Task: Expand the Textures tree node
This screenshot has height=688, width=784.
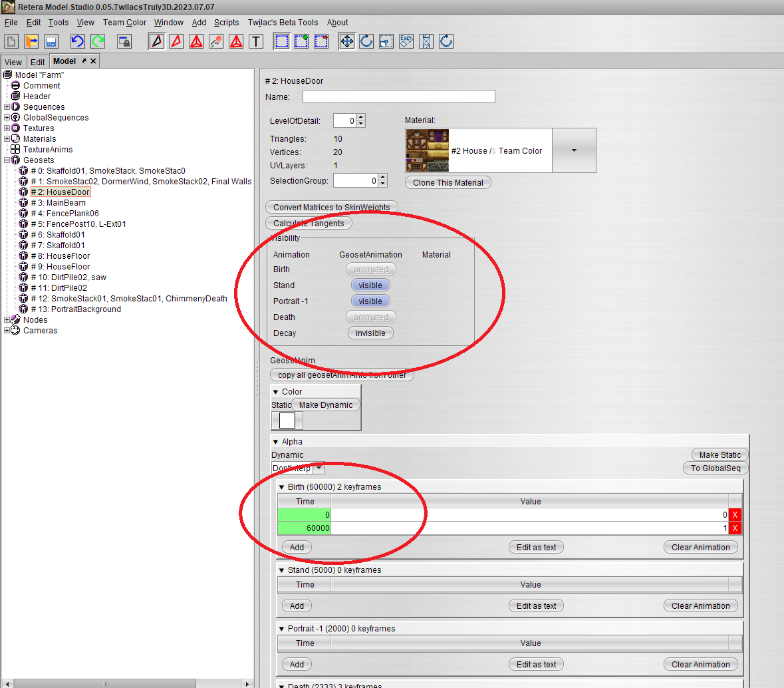Action: coord(7,128)
